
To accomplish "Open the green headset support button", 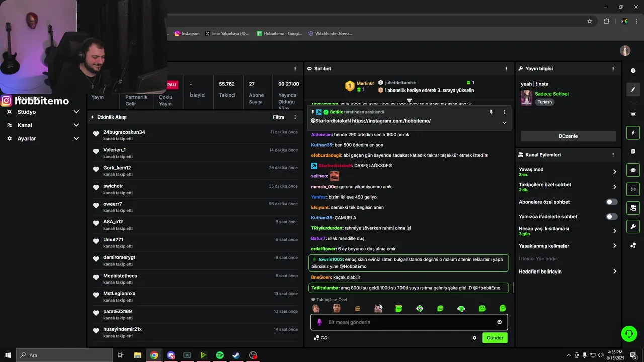I will (x=628, y=333).
